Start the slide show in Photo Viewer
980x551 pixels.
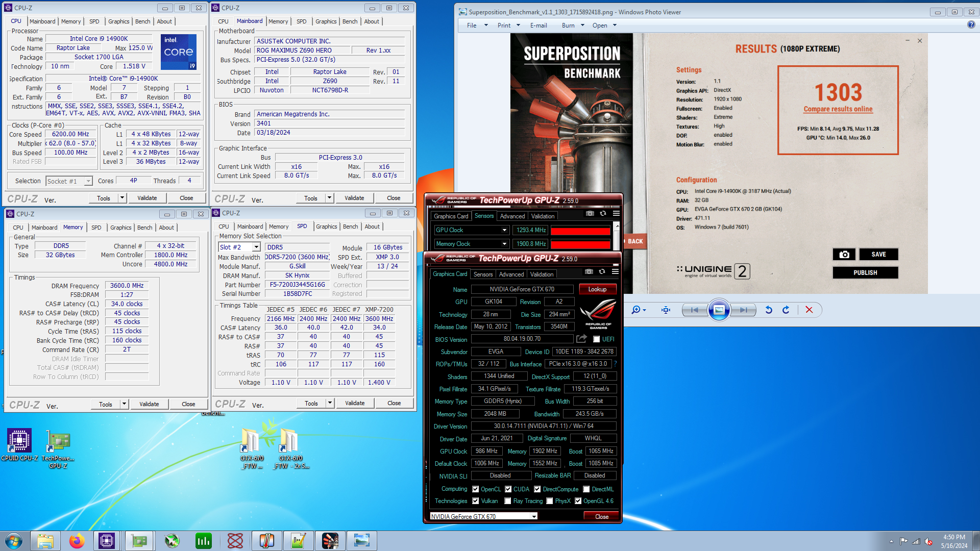coord(719,310)
